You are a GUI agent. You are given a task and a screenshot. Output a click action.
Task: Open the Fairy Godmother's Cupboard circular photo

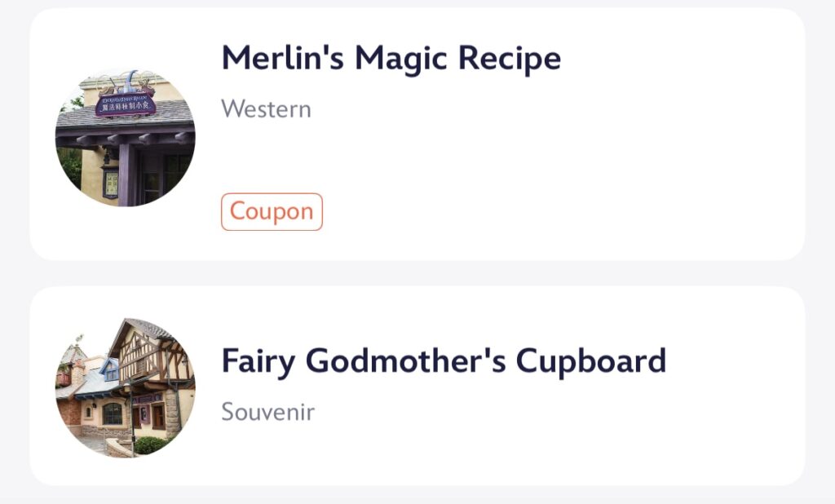[x=126, y=387]
